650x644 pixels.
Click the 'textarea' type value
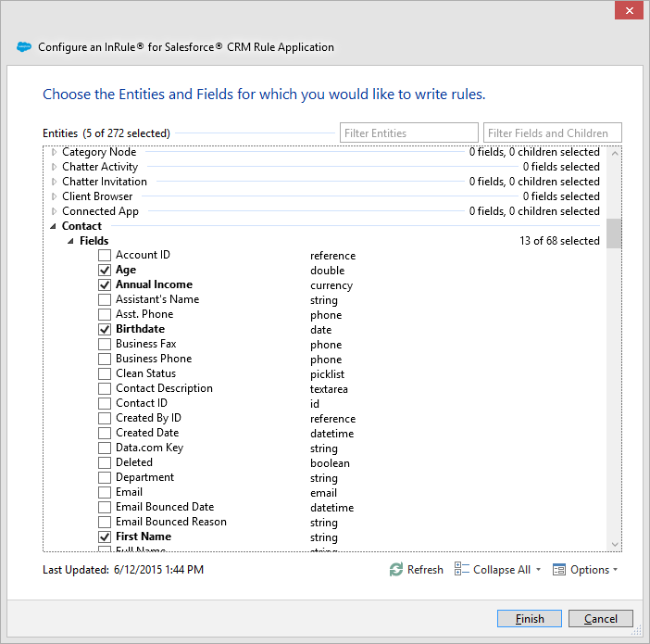pos(329,389)
